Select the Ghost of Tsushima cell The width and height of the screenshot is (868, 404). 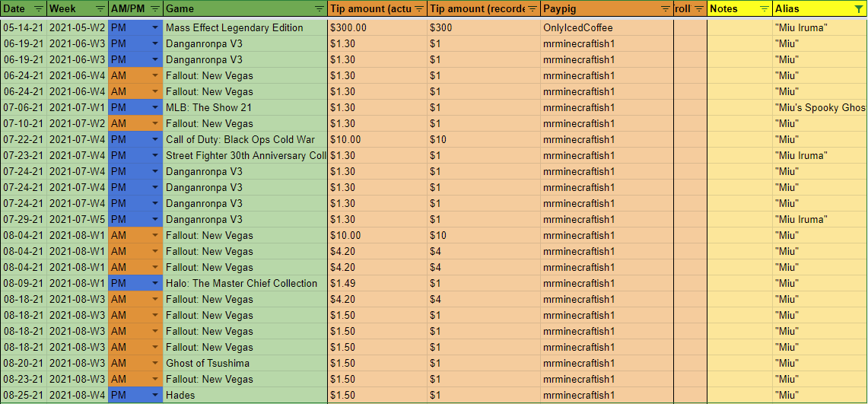[245, 363]
